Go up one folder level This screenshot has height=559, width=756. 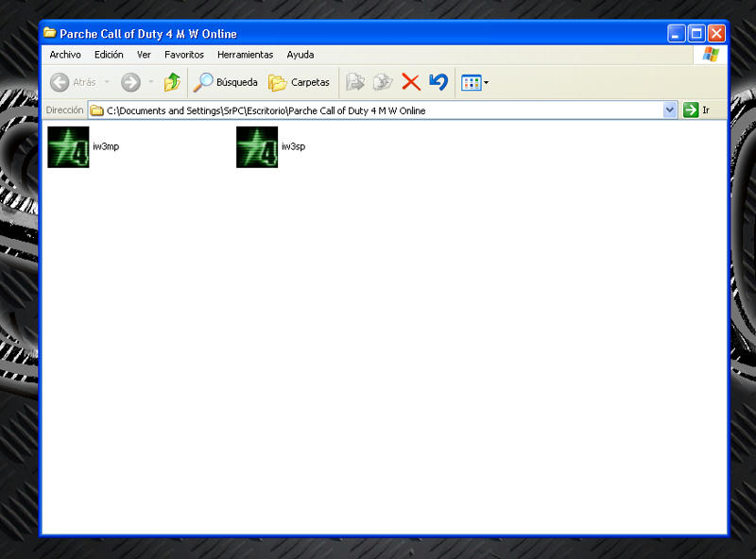point(172,82)
